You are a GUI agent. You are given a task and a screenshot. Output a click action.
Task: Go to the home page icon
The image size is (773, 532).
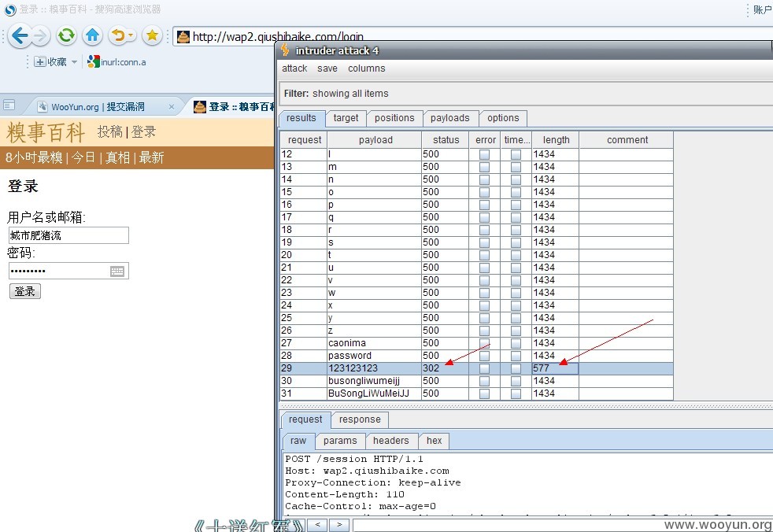pos(92,35)
